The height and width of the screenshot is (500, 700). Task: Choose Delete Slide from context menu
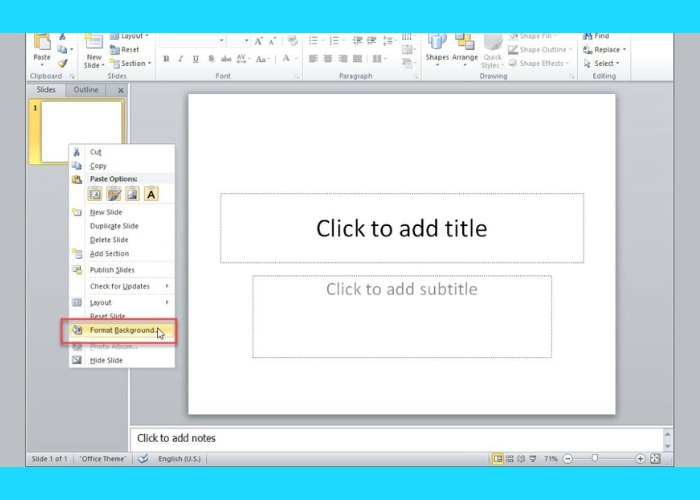(122, 240)
